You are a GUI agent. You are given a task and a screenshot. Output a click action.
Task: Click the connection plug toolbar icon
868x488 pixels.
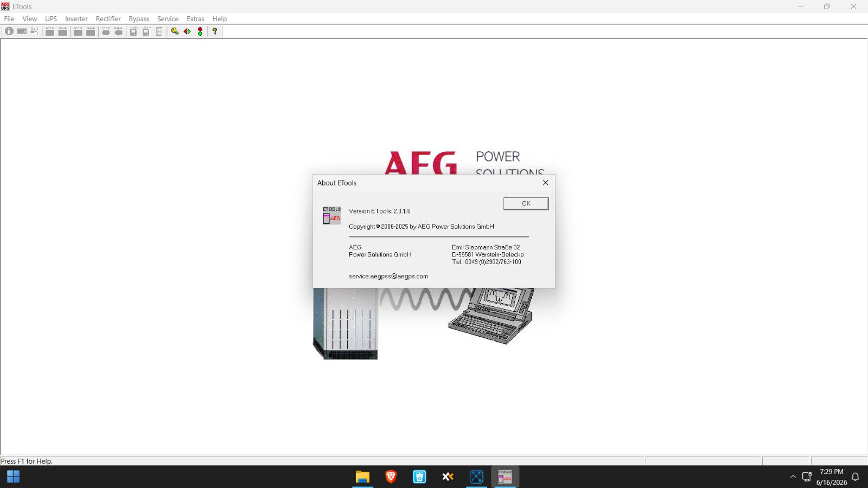coord(34,31)
